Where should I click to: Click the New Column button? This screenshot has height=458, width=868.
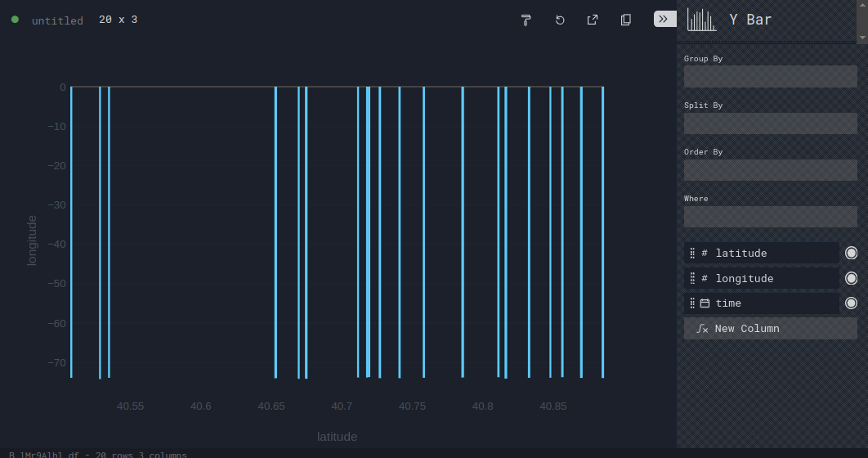coord(770,329)
